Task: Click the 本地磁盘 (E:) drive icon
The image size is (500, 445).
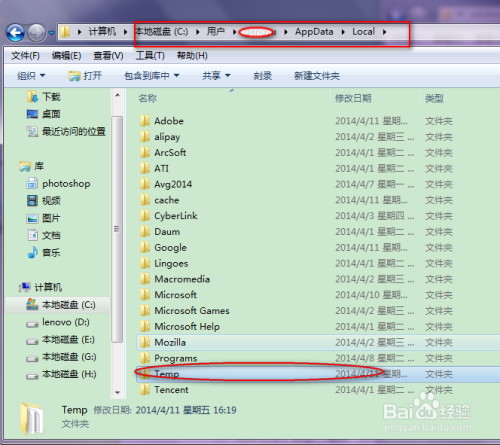Action: [x=32, y=341]
